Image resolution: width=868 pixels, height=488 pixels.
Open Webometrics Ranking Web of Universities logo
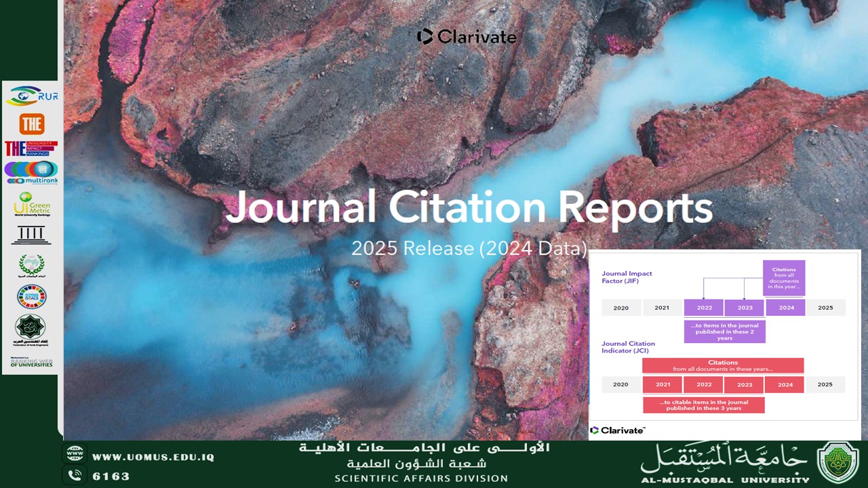(31, 363)
